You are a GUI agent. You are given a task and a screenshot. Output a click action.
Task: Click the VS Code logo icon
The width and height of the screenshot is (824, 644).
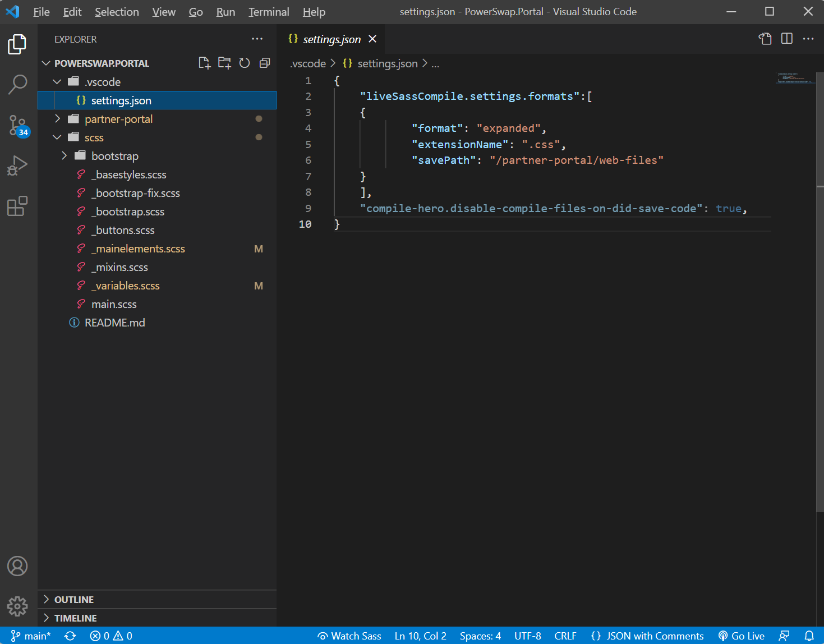click(12, 11)
